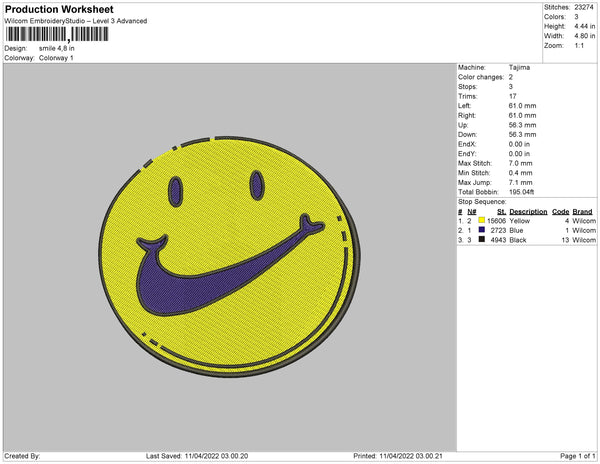The image size is (600, 464).
Task: Click the 'N#' column header
Action: point(472,212)
